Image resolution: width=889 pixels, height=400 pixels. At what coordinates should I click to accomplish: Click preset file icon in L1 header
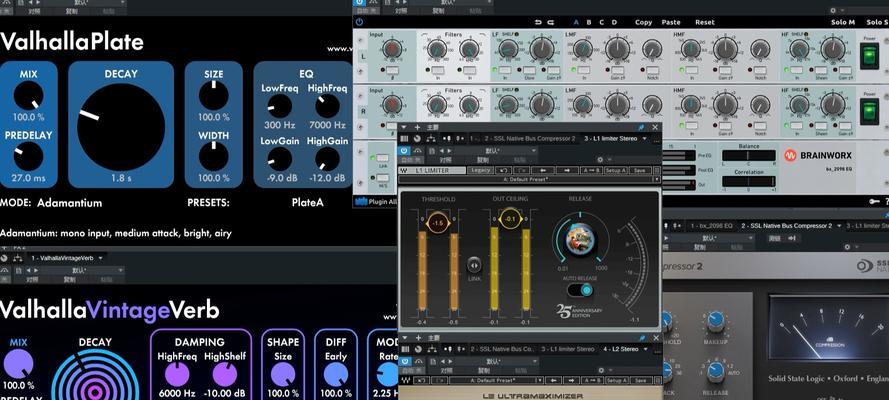coord(432,151)
